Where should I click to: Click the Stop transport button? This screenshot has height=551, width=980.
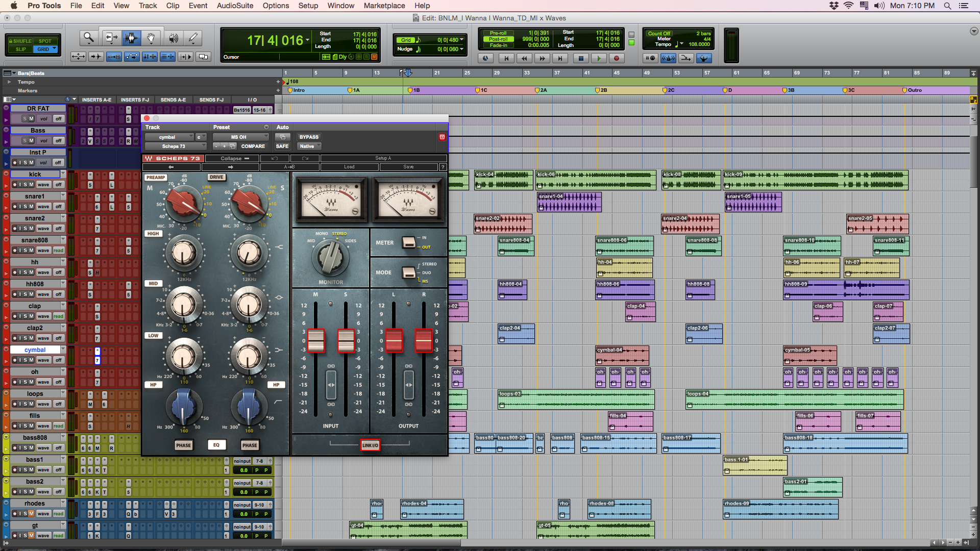coord(581,58)
